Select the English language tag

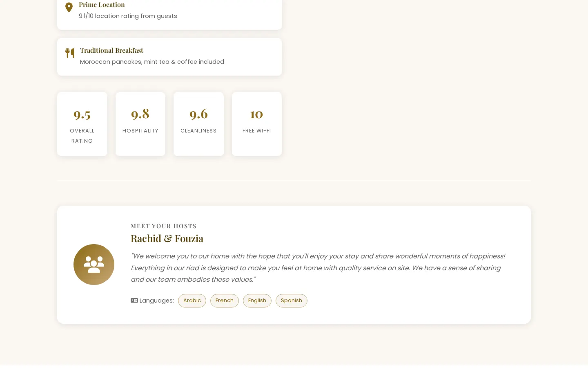257,301
